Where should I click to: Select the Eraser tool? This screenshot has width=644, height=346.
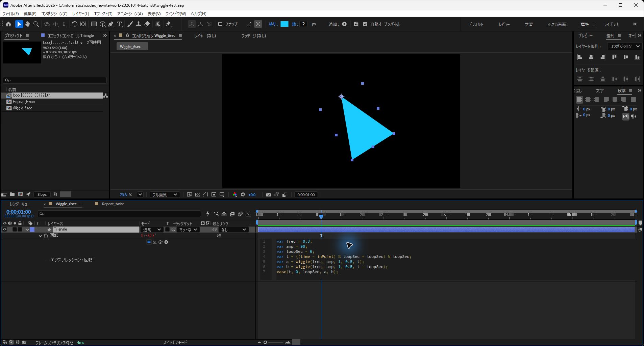coord(147,24)
